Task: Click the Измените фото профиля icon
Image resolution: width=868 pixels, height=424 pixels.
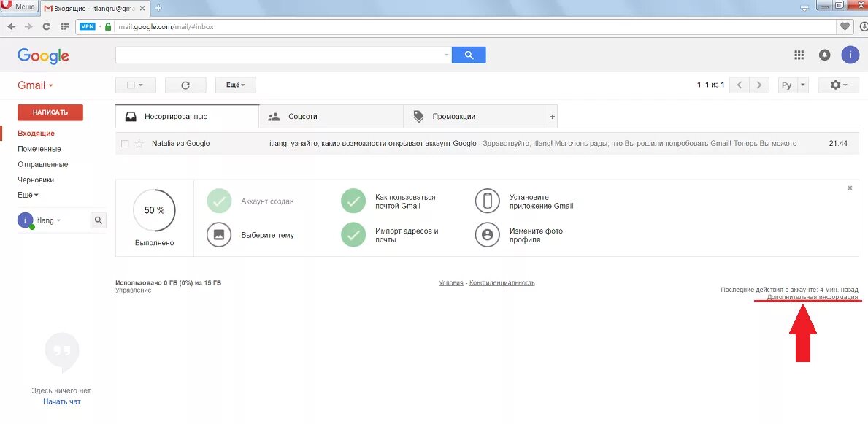Action: point(488,235)
